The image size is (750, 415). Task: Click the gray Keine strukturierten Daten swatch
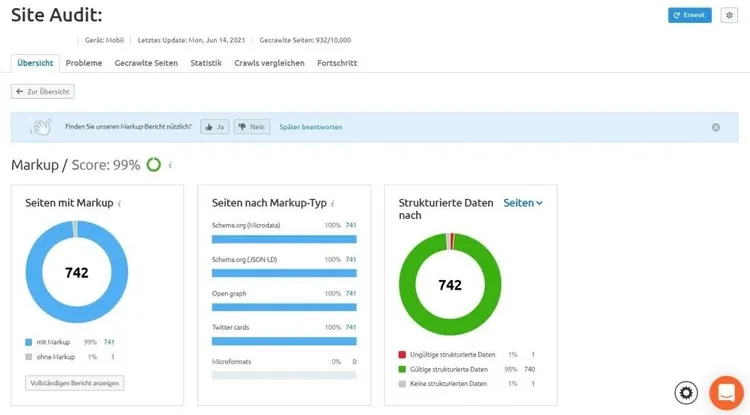tap(402, 384)
